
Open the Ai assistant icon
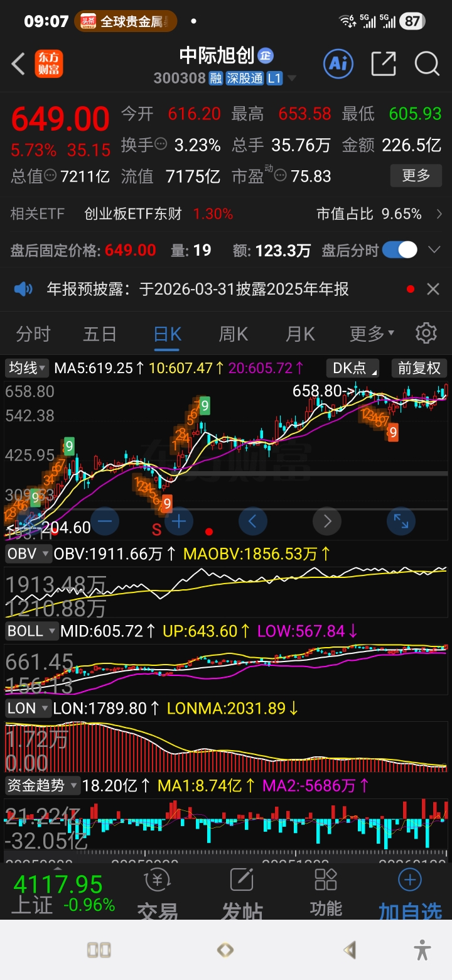pyautogui.click(x=338, y=63)
